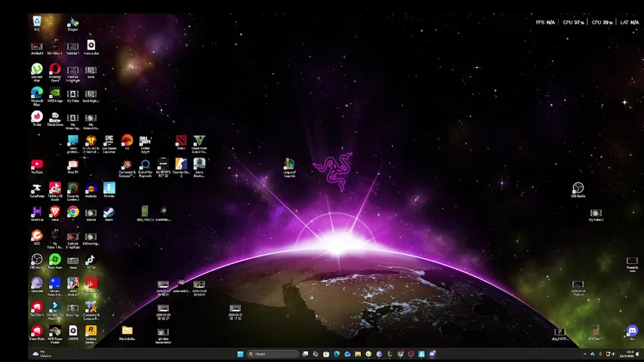Launch the Razer Axon shortcut

click(55, 261)
